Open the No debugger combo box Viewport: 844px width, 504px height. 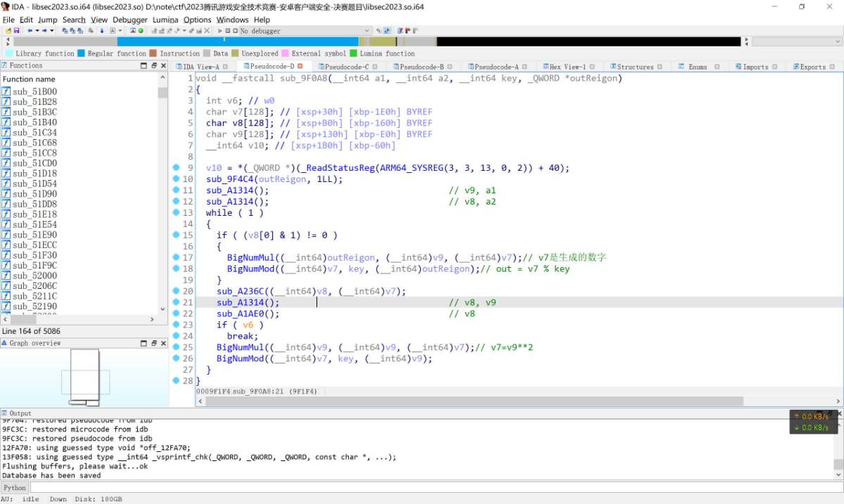pos(305,31)
